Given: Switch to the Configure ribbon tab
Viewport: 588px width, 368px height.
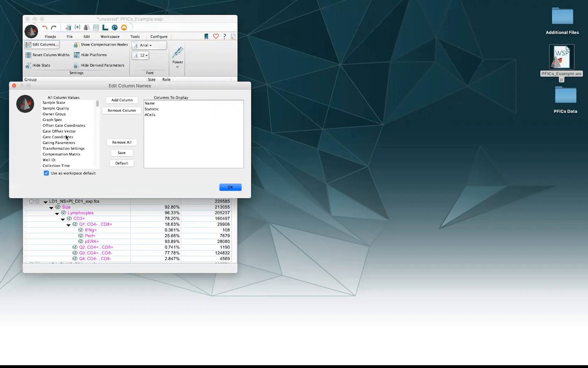Looking at the screenshot, I should click(x=159, y=36).
